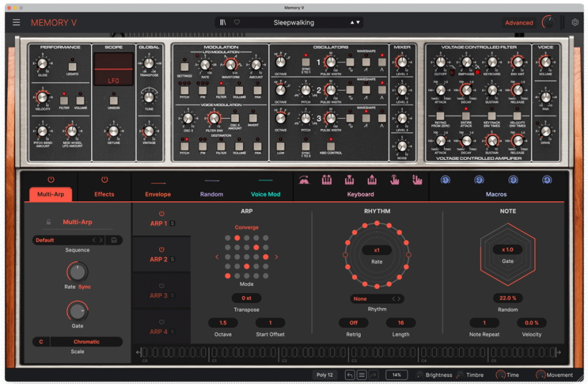Select Macro 3 circle icon
588x384 pixels.
tap(513, 181)
